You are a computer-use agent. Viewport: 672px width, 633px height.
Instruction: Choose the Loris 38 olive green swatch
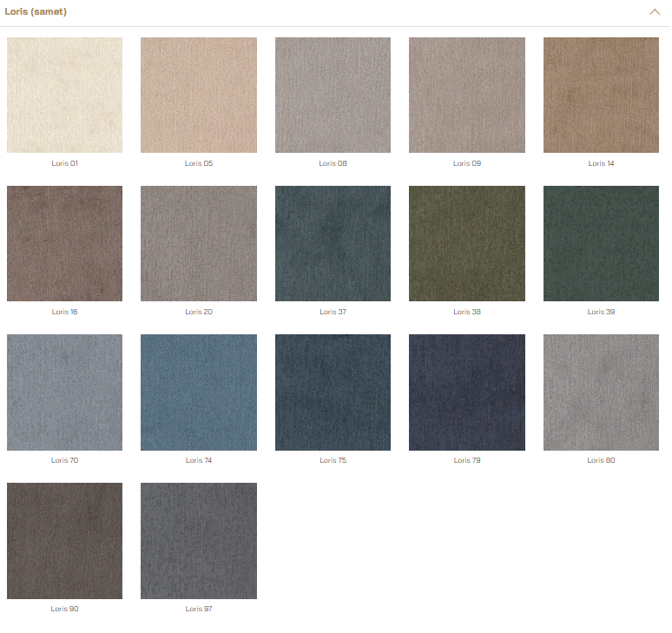point(467,243)
